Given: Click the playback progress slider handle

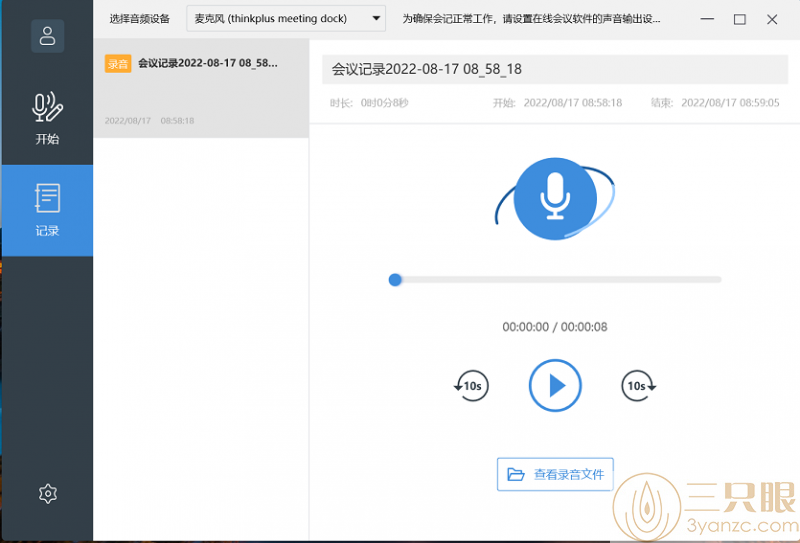Looking at the screenshot, I should click(395, 280).
